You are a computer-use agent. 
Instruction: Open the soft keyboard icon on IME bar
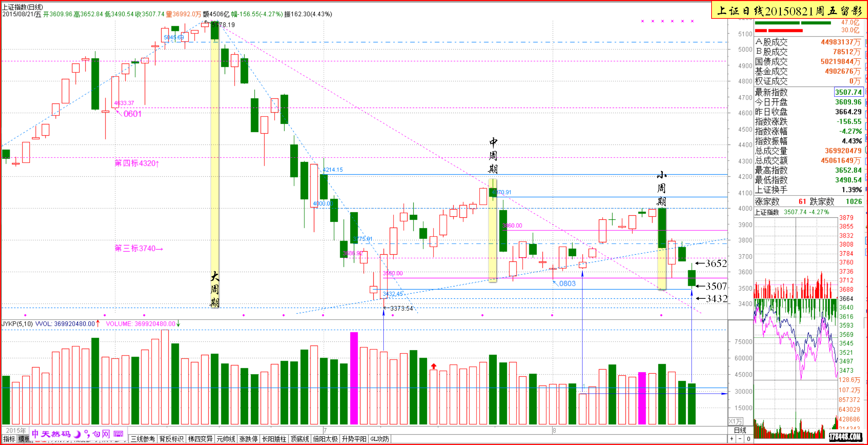(x=119, y=434)
